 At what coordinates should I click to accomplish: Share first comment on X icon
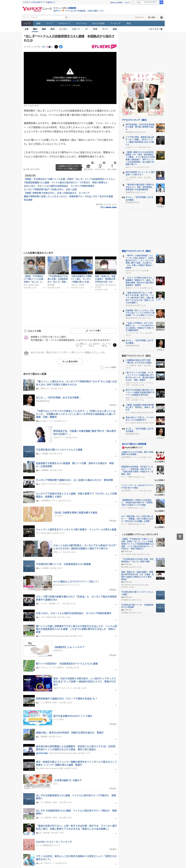coord(114,345)
